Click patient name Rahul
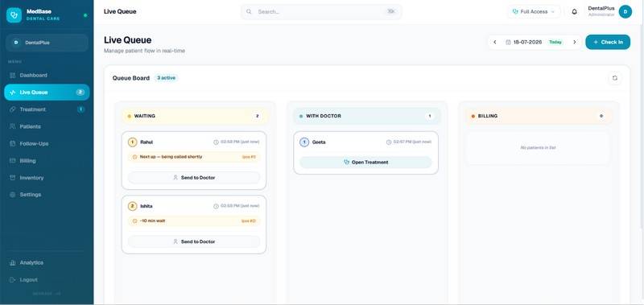This screenshot has width=644, height=305. [147, 142]
